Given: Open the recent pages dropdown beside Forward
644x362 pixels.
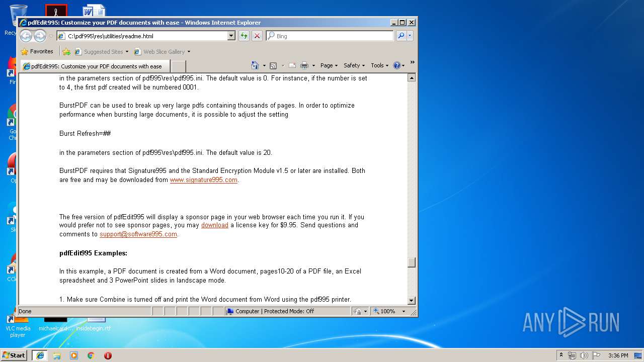Looking at the screenshot, I should (x=51, y=36).
